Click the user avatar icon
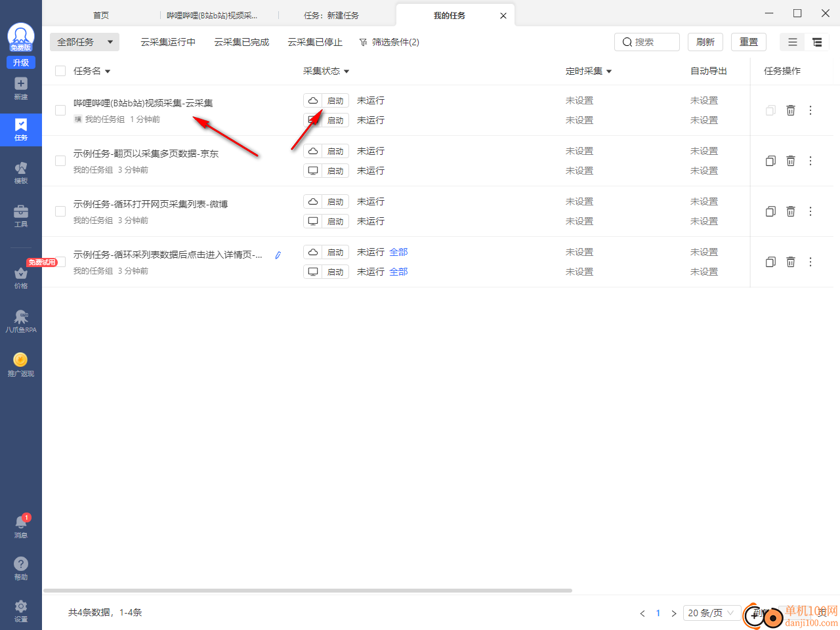 (x=21, y=37)
